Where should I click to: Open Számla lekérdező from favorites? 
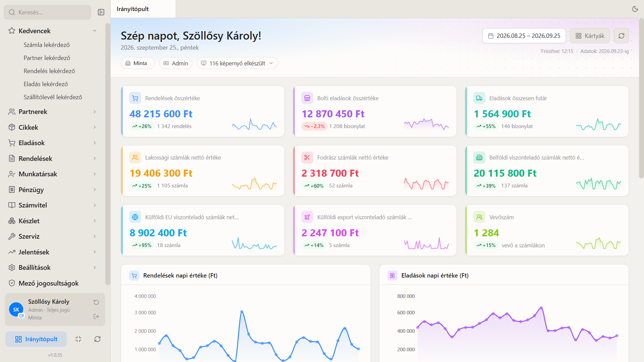[47, 45]
